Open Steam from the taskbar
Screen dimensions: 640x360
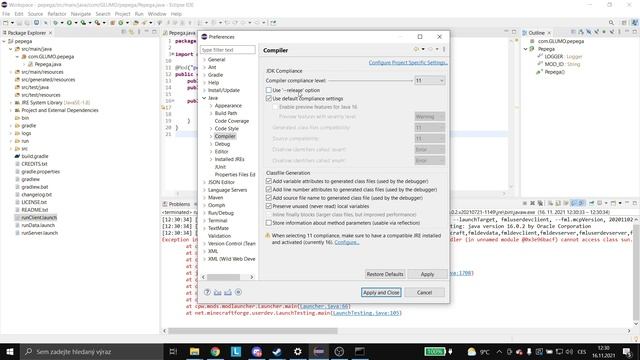[x=277, y=351]
